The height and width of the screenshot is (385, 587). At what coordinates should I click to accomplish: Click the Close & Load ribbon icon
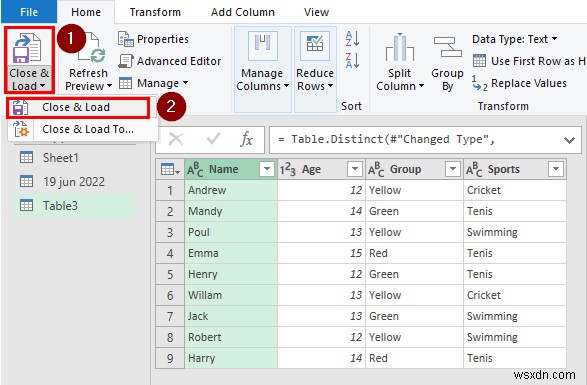26,48
